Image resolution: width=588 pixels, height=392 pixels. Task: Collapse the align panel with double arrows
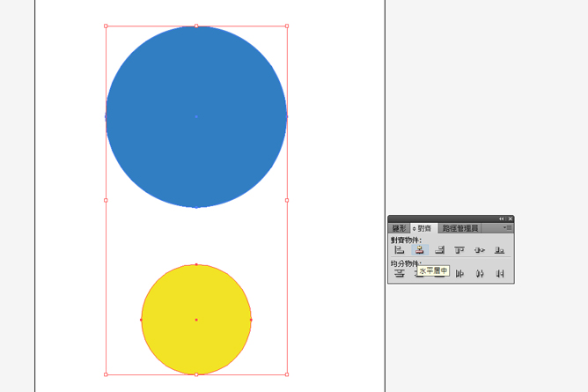click(502, 218)
